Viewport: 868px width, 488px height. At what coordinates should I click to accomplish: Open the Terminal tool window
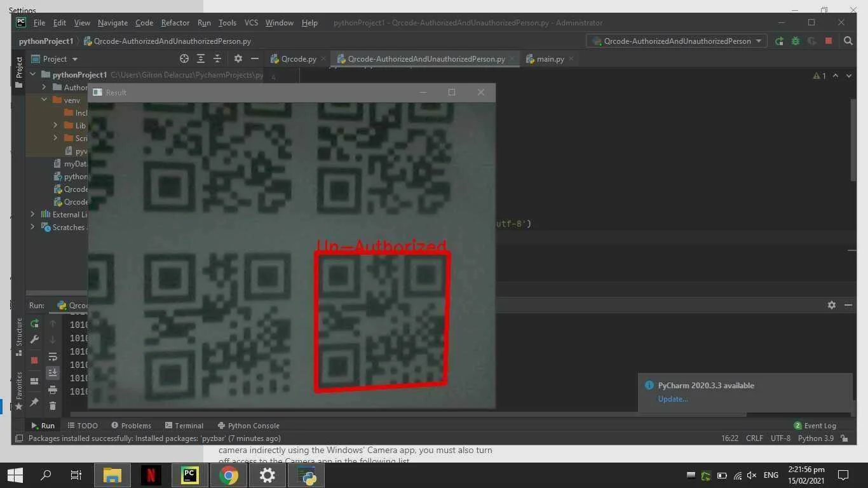pos(184,426)
